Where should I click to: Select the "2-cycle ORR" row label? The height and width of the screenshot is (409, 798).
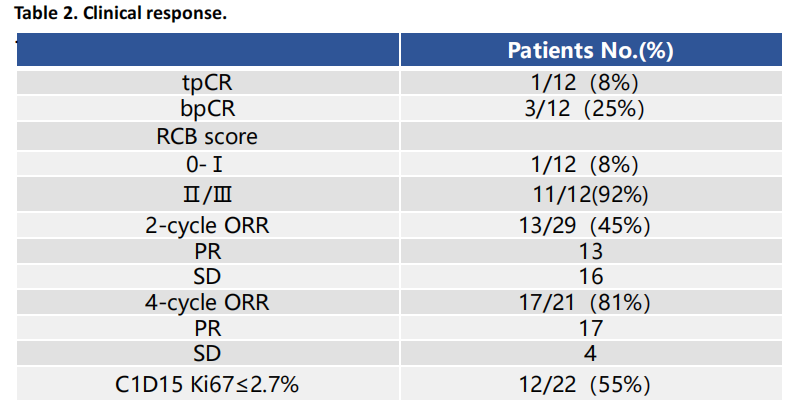[x=207, y=225]
